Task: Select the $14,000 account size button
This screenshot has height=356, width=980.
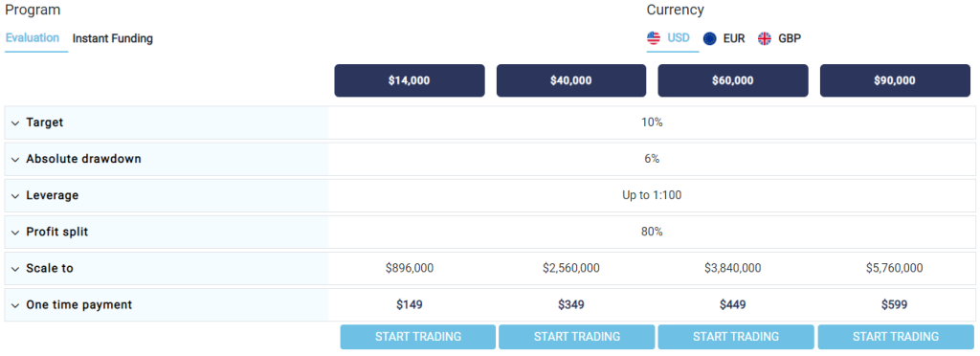Action: pyautogui.click(x=410, y=80)
